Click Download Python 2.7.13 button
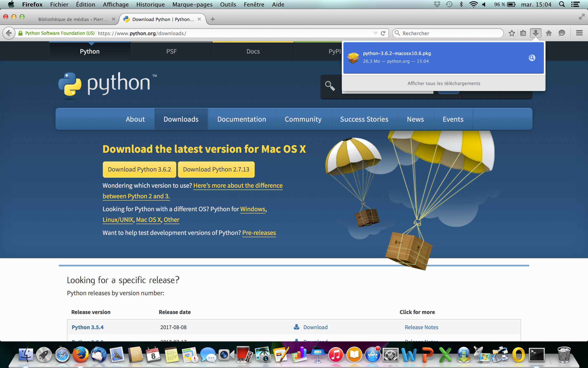 [x=216, y=169]
